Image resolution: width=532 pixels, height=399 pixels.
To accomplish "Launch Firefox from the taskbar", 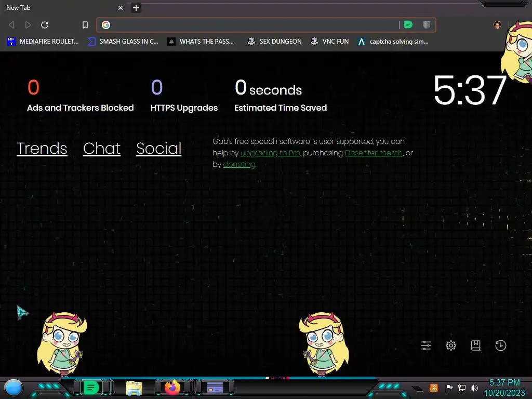I will 172,388.
